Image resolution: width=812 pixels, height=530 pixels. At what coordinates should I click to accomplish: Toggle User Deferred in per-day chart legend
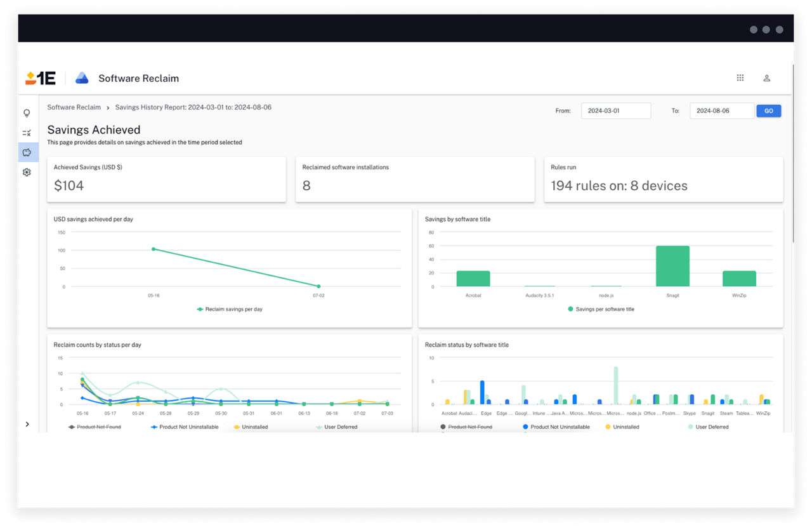(x=337, y=427)
